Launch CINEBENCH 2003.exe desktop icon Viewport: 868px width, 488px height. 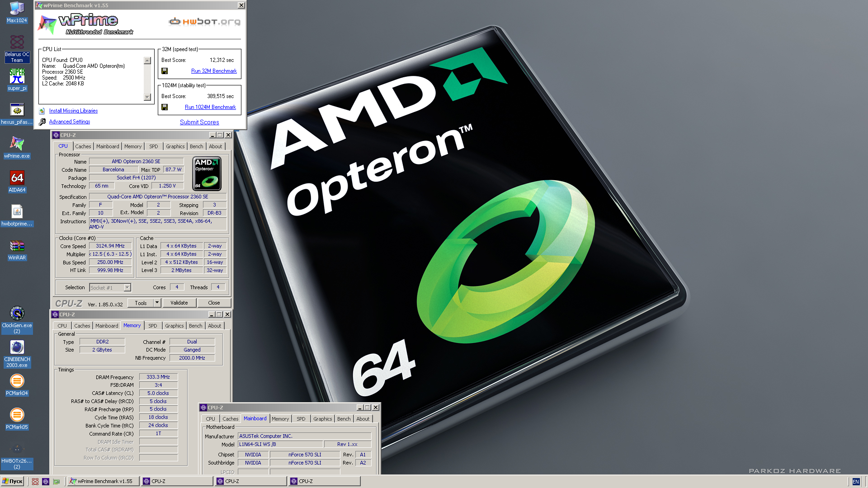click(x=17, y=354)
